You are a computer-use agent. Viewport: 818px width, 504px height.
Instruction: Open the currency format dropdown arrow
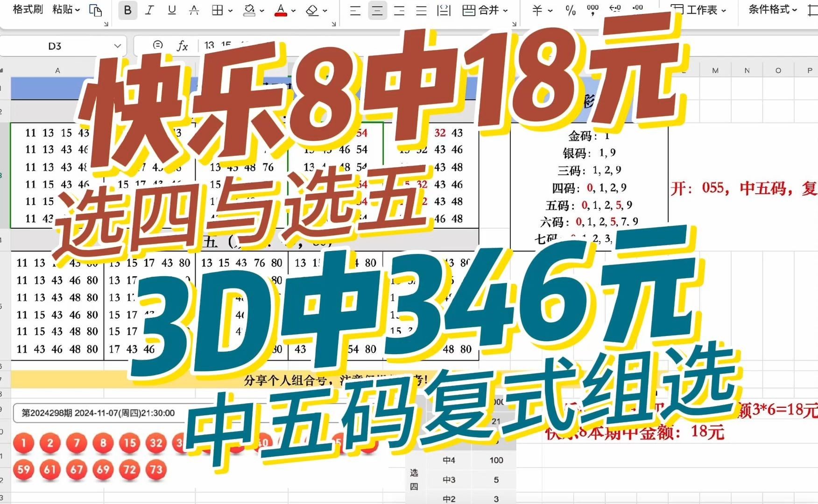tap(550, 10)
